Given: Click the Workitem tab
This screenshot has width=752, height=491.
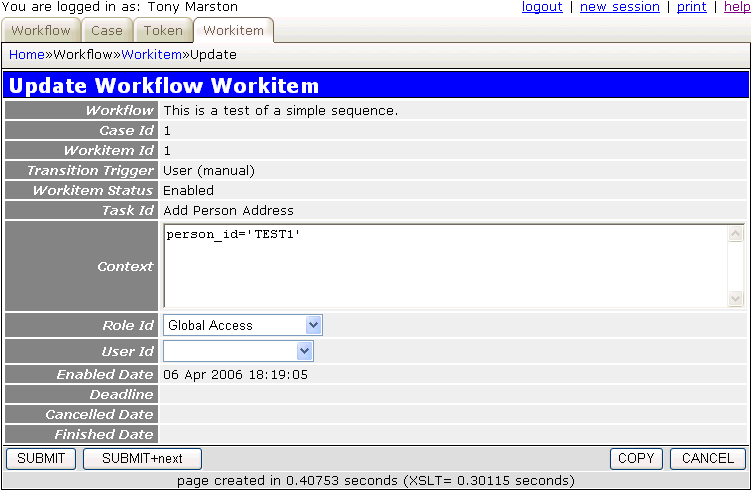Looking at the screenshot, I should click(233, 31).
